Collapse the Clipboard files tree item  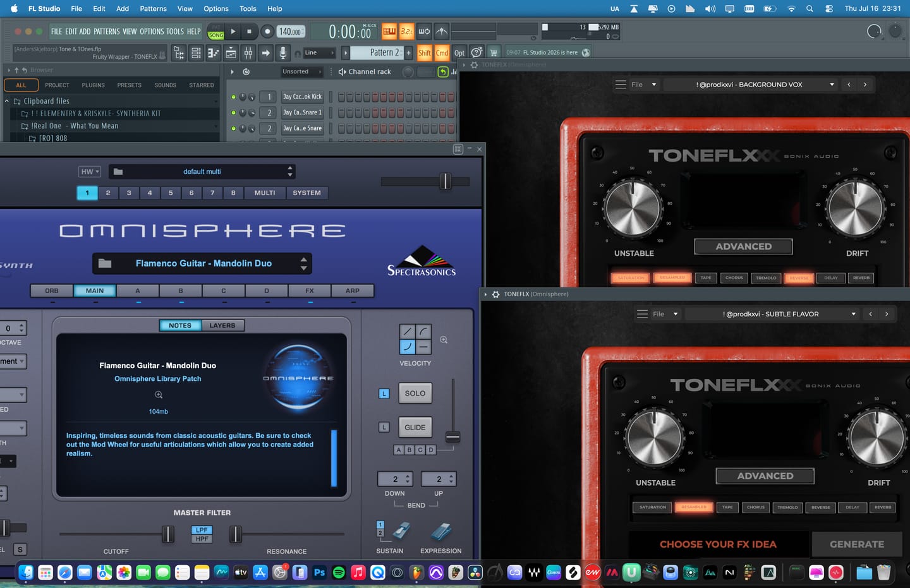pyautogui.click(x=7, y=101)
